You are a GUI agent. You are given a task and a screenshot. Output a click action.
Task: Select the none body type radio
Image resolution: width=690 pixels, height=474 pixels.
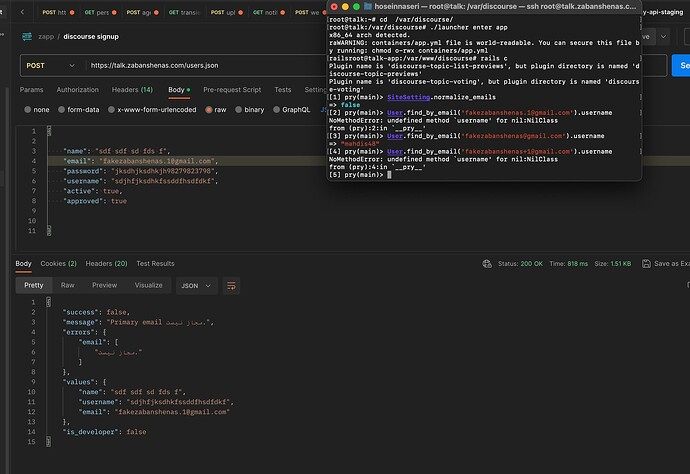point(28,110)
